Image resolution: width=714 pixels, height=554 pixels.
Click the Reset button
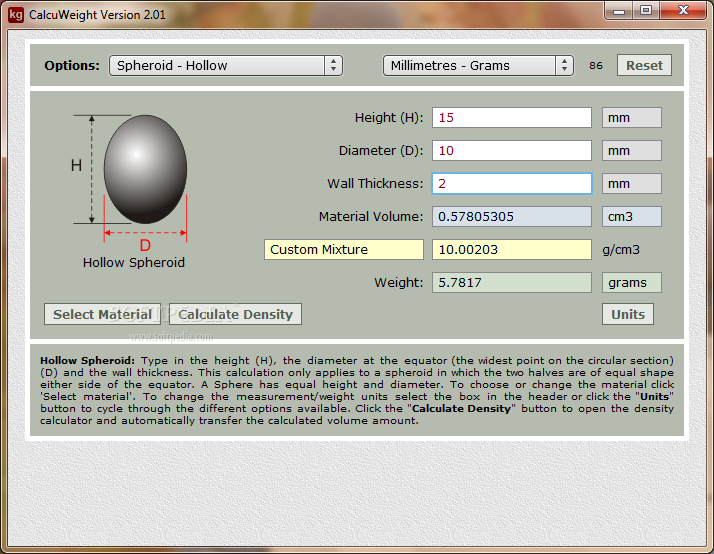point(644,66)
